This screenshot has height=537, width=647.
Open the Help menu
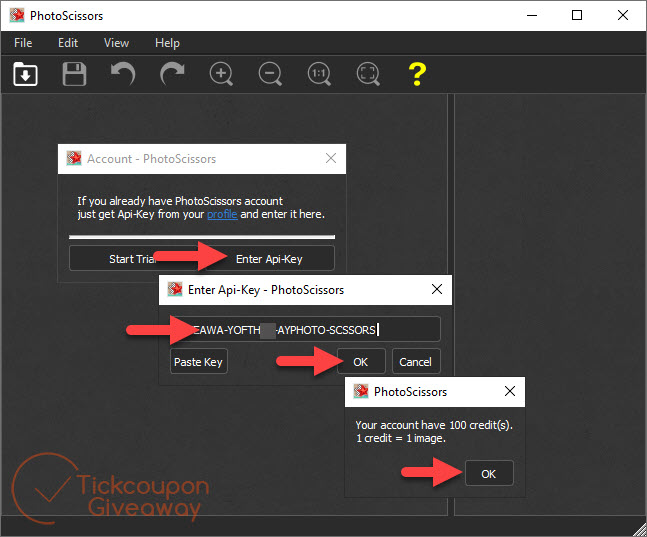167,43
